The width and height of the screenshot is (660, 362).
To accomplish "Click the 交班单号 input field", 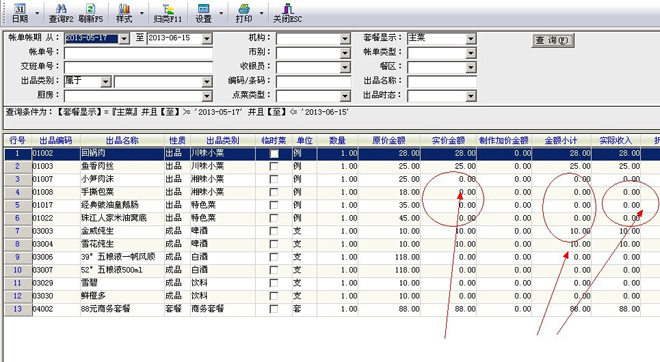I will click(x=138, y=67).
